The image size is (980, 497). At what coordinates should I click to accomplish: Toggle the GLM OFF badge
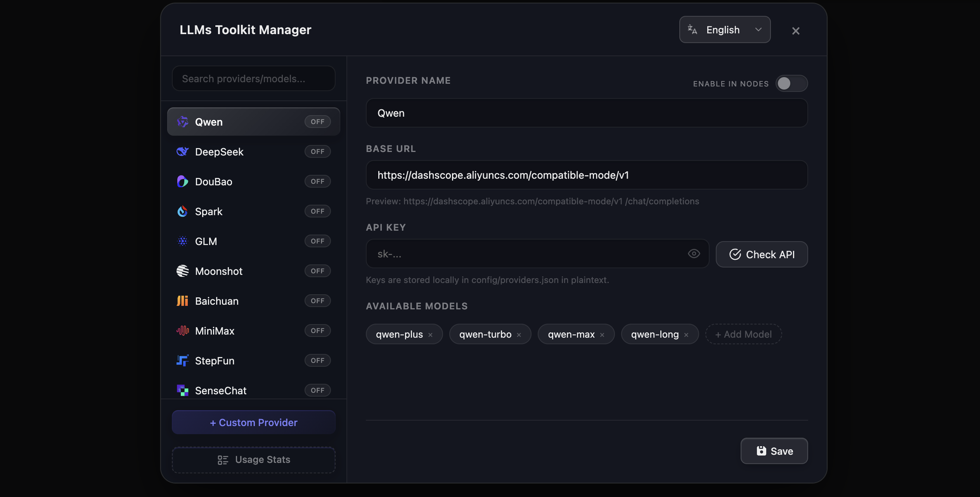[317, 241]
